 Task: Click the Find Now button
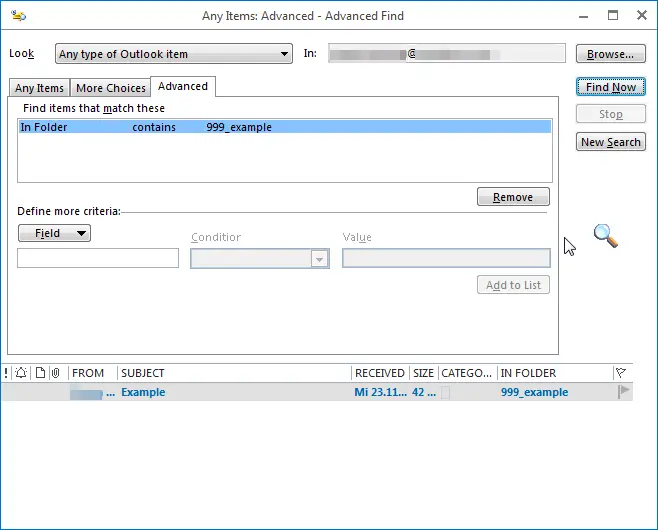610,87
